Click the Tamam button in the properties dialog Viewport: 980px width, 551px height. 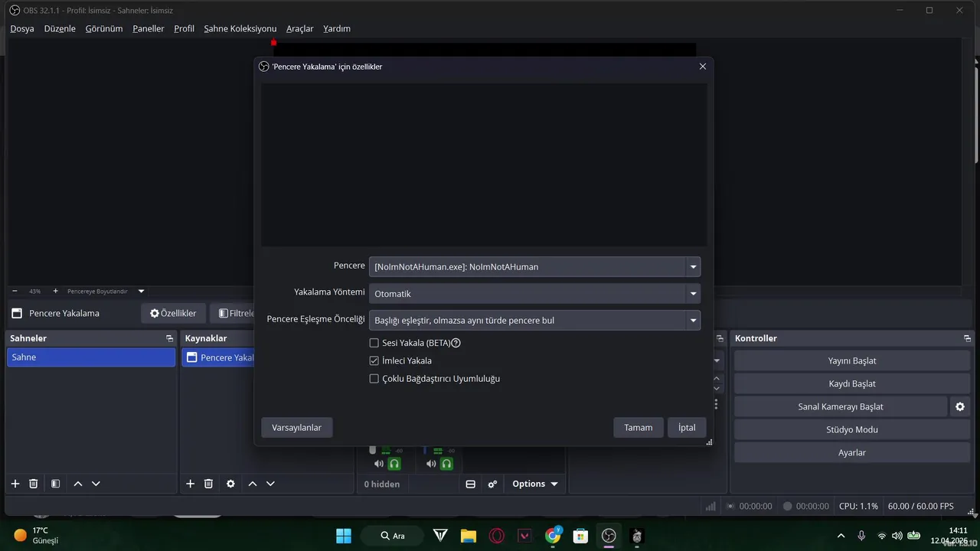tap(639, 427)
